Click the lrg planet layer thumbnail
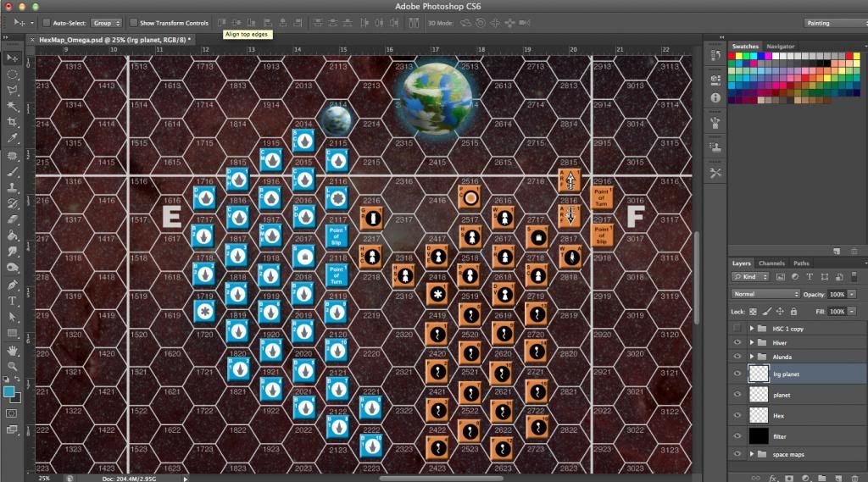 [759, 374]
